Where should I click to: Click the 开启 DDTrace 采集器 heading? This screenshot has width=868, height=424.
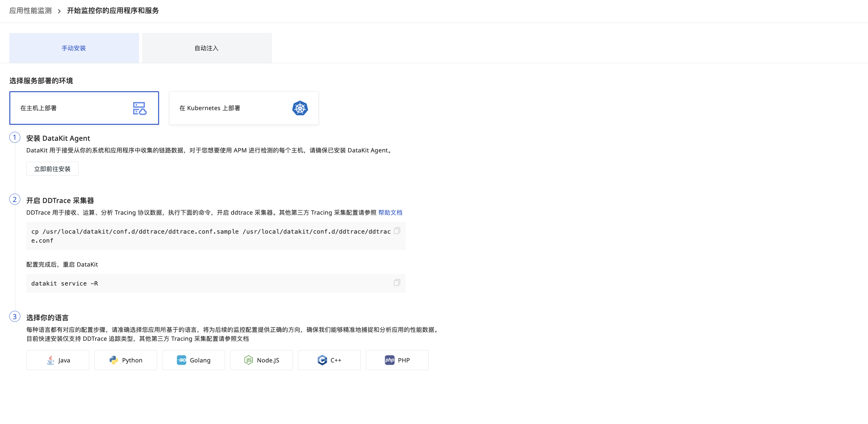coord(60,201)
